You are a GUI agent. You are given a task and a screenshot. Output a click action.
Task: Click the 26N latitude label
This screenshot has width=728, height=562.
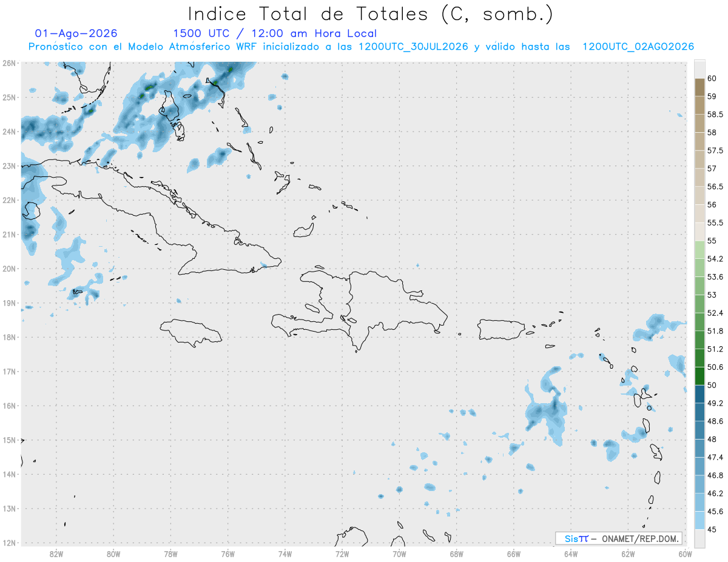[x=8, y=63]
